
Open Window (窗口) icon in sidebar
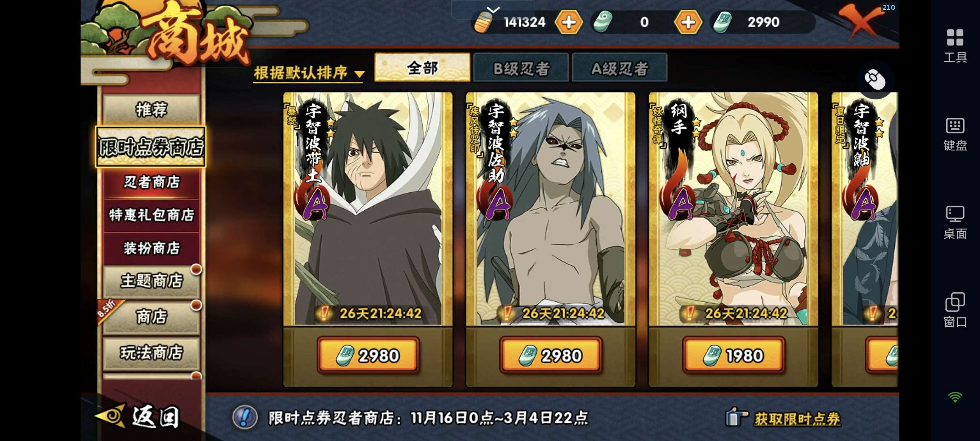(x=955, y=310)
